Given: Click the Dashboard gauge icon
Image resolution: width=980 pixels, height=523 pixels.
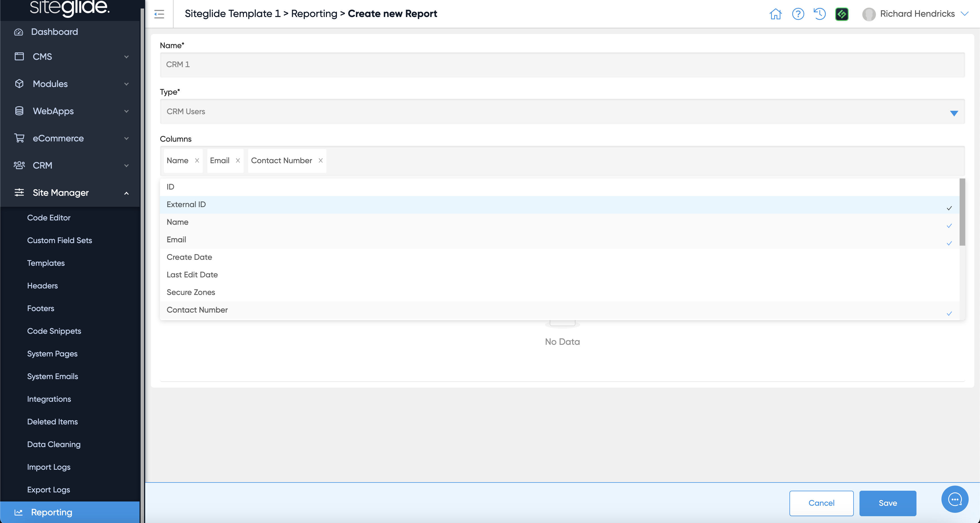Looking at the screenshot, I should click(19, 32).
